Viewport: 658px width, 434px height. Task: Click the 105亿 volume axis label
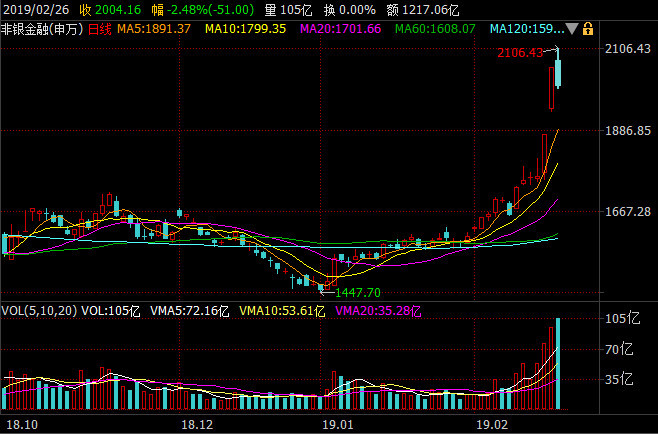(x=622, y=319)
